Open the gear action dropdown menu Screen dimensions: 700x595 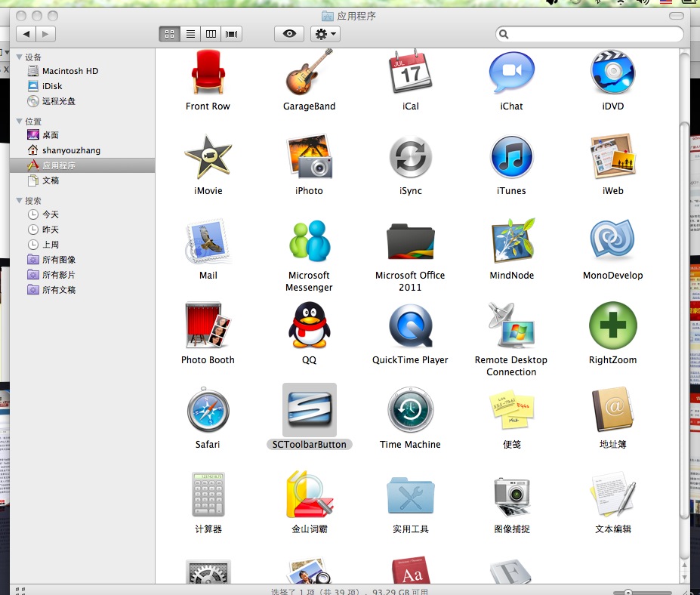325,34
